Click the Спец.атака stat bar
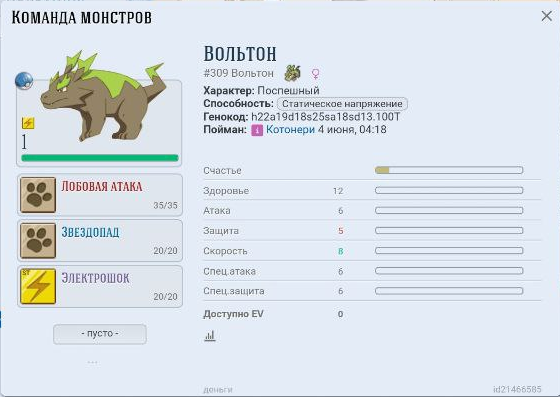This screenshot has height=397, width=560. click(x=449, y=271)
